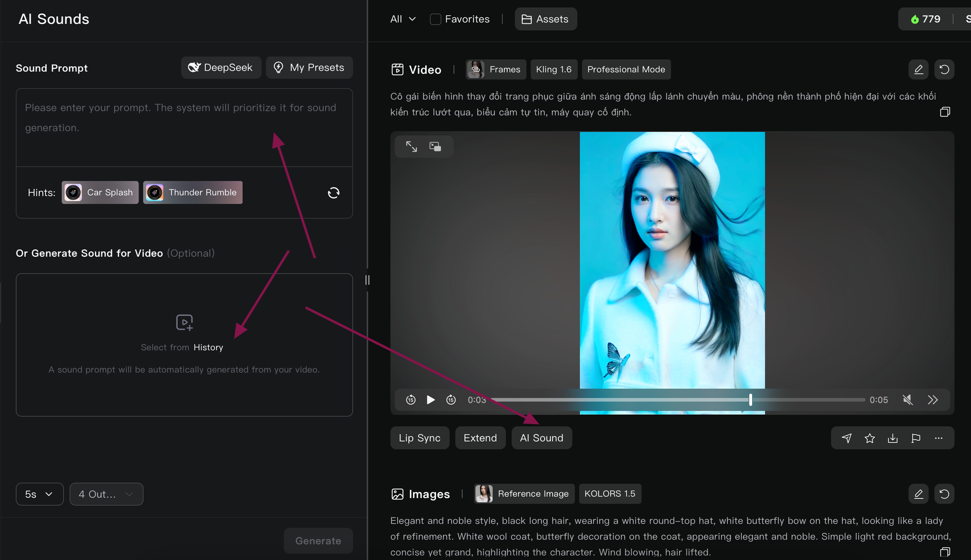Image resolution: width=971 pixels, height=560 pixels.
Task: Enable the Favorites checkbox filter
Action: [435, 19]
